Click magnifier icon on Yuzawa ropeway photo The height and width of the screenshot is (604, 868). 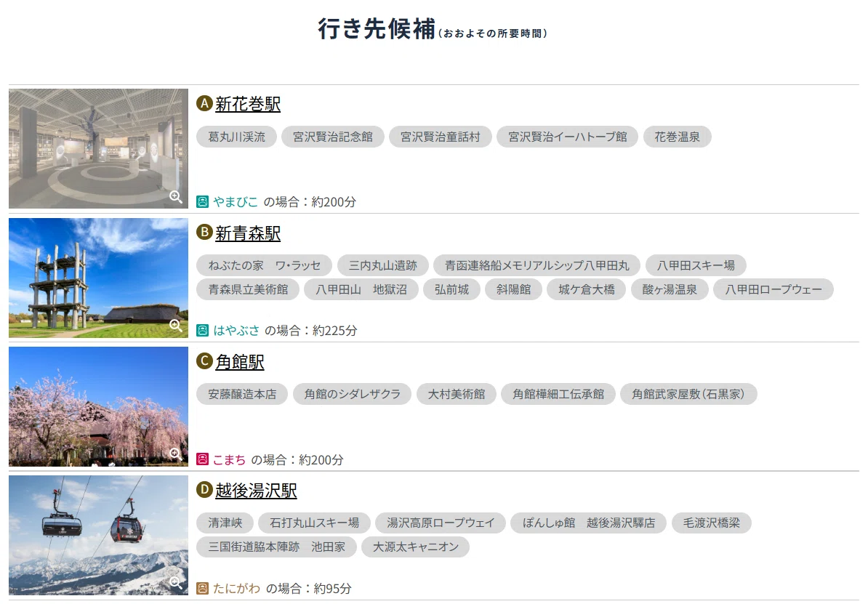pyautogui.click(x=175, y=582)
